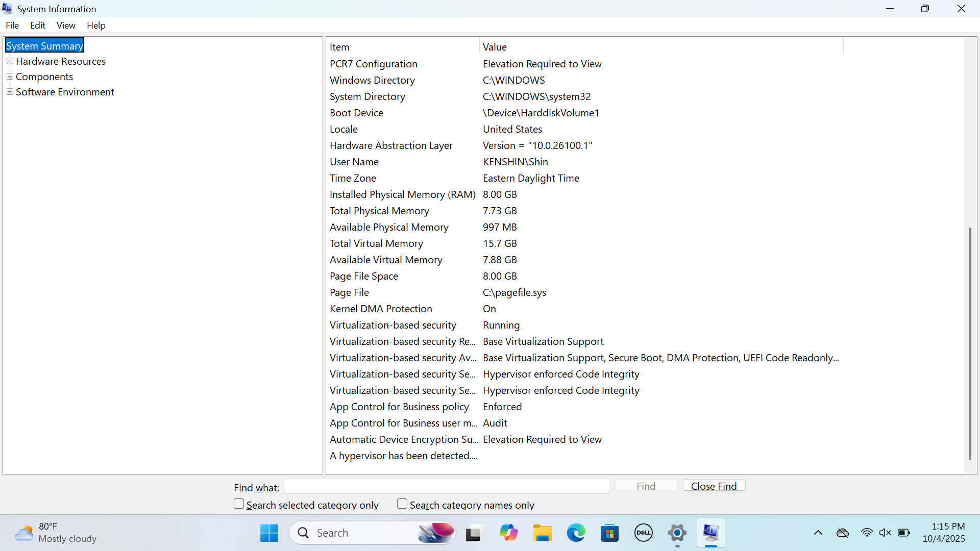Click the Close Find button
This screenshot has width=980, height=551.
click(x=714, y=486)
